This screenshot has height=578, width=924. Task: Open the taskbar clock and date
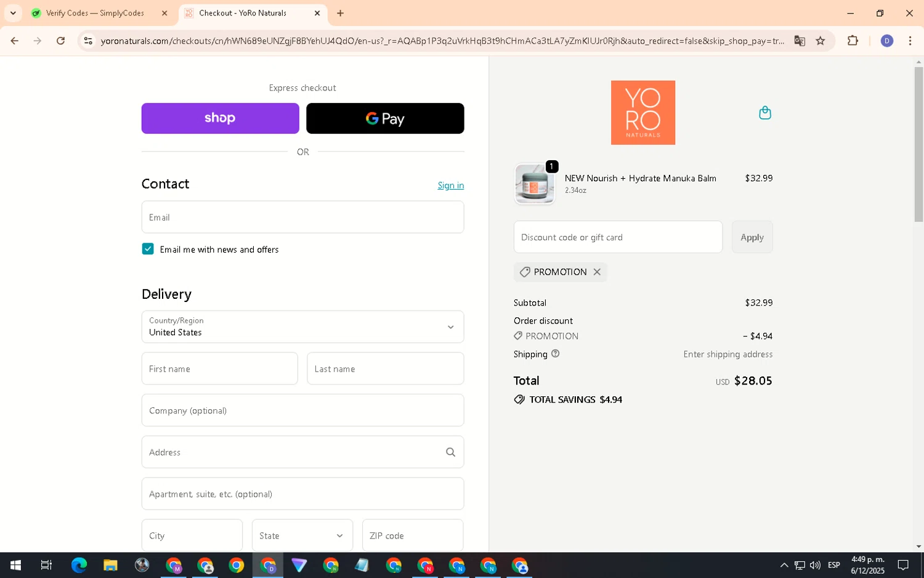(867, 565)
